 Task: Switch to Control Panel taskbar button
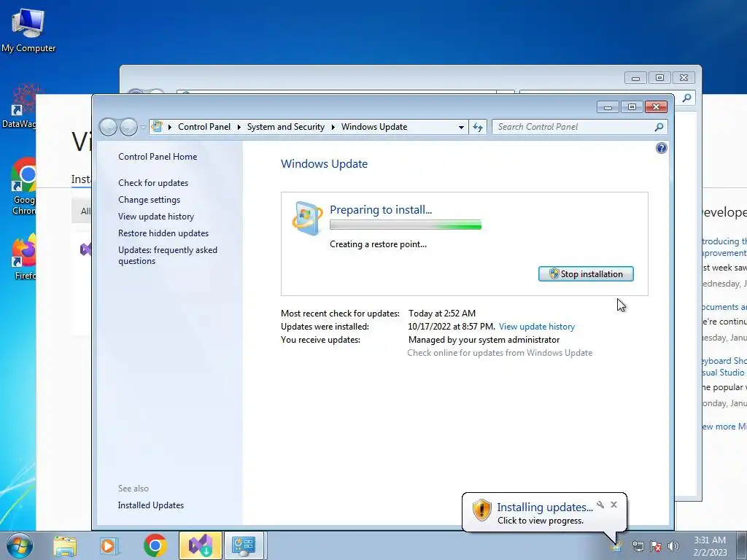click(x=244, y=545)
